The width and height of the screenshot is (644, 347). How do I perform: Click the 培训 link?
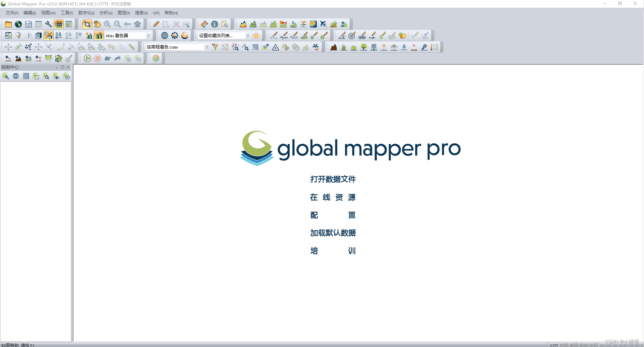click(x=333, y=251)
